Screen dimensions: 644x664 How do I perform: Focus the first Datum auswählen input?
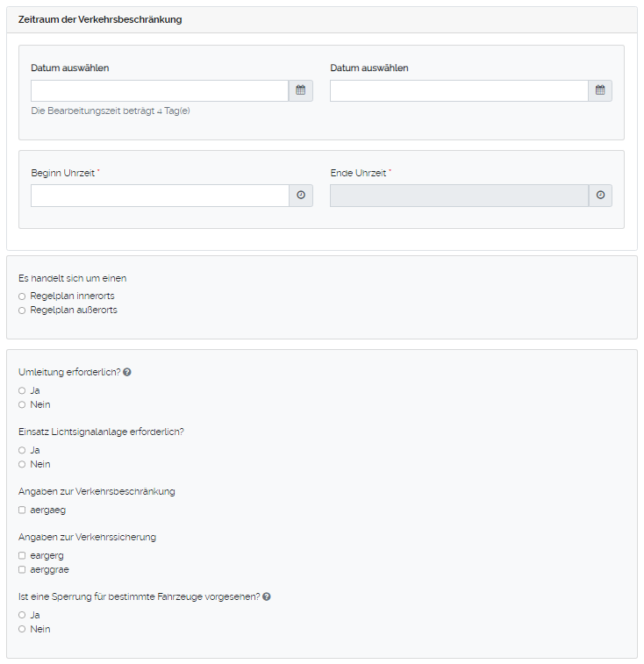160,90
